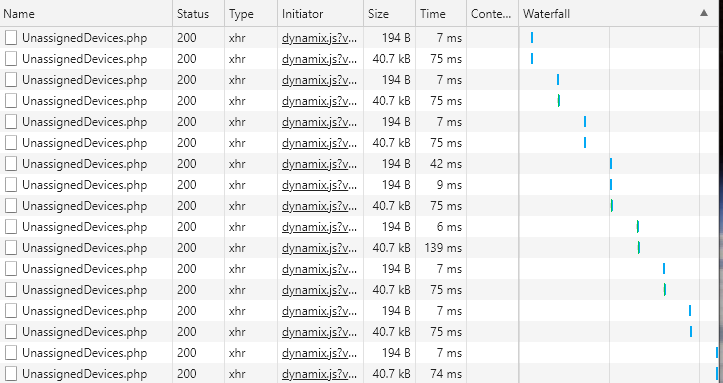
Task: Click the 40.7 kB size in the 74 ms row
Action: (391, 374)
